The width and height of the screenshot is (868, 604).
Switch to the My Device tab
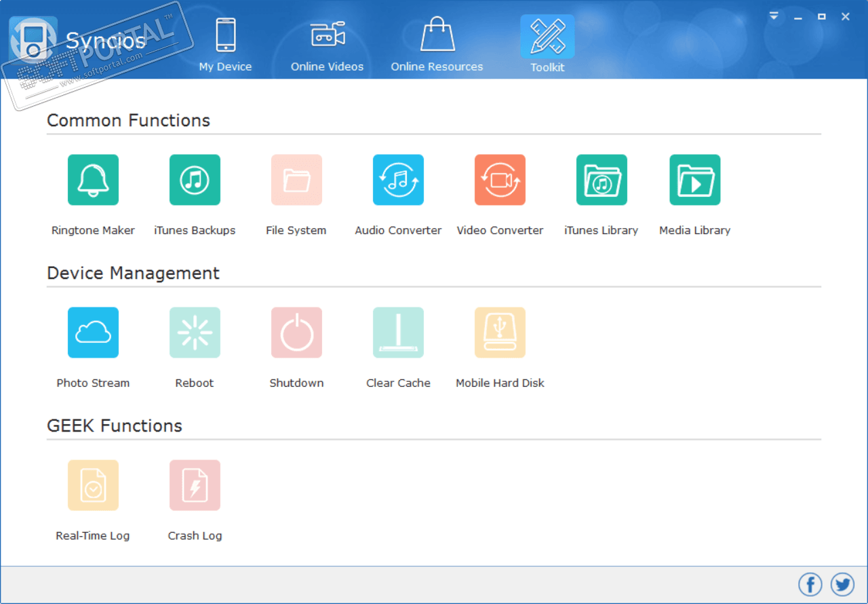pos(225,45)
